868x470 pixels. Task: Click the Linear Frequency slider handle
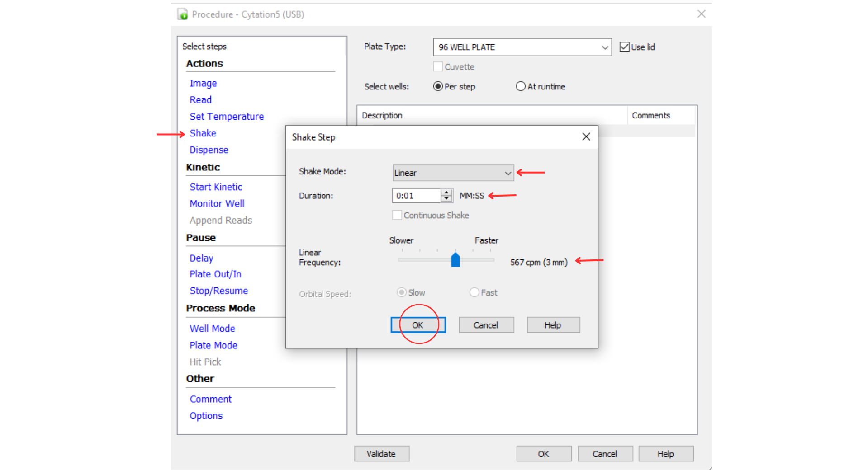pos(455,260)
